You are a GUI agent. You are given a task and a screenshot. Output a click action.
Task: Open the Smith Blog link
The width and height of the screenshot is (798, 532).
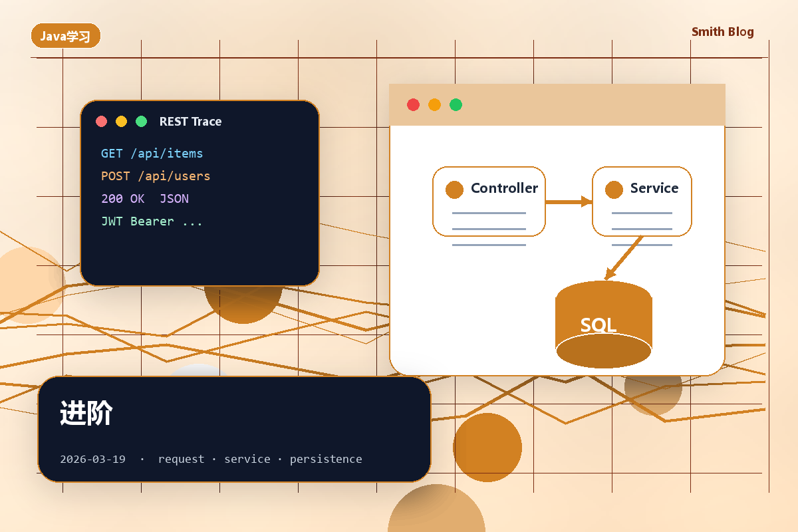(x=722, y=32)
